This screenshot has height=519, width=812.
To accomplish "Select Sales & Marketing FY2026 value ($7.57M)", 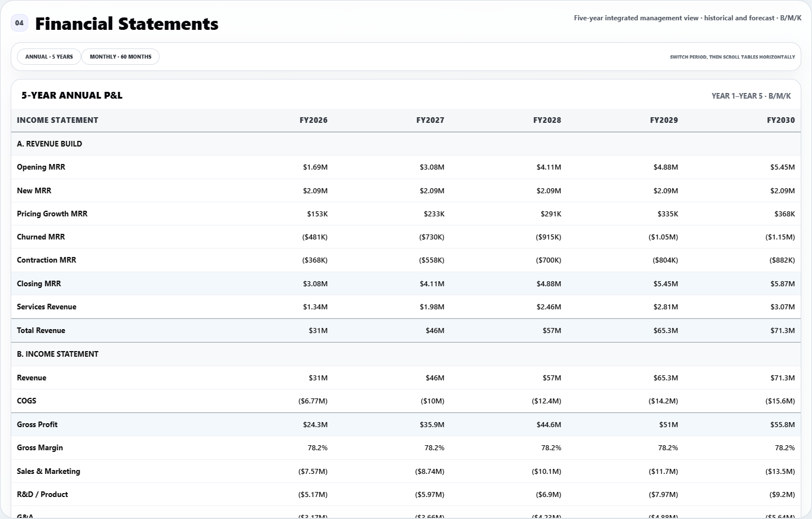I will coord(313,471).
